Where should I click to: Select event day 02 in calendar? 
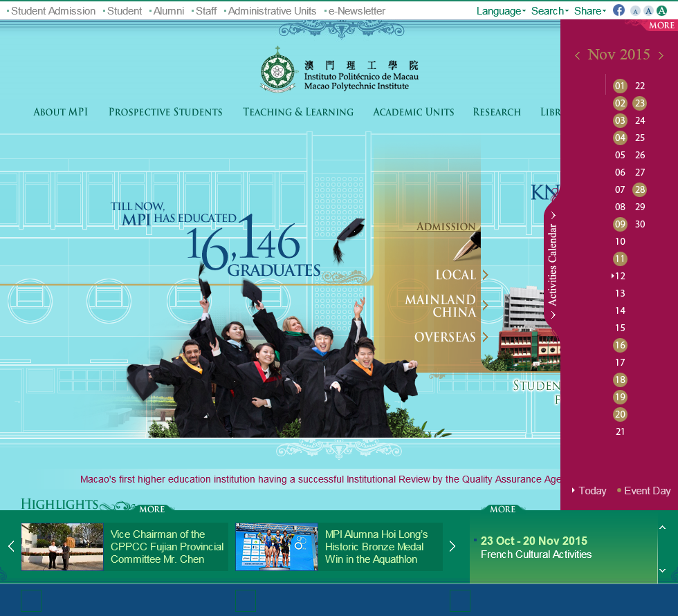point(620,103)
